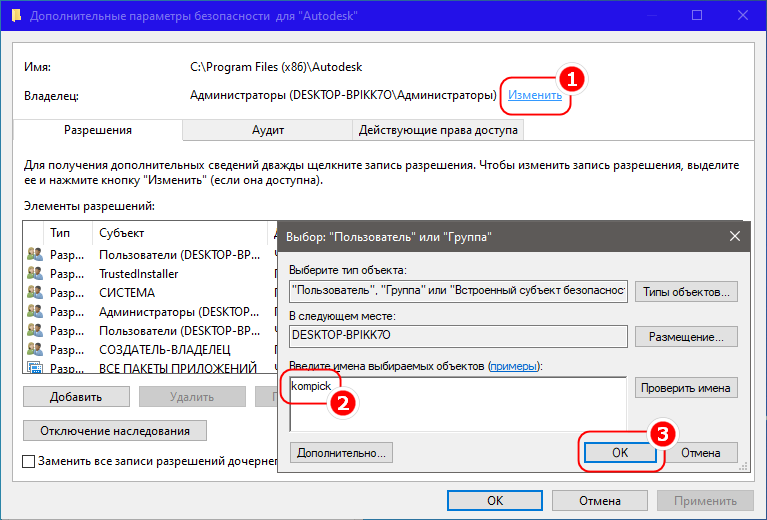
Task: Switch to the Аудит tab
Action: tap(268, 130)
